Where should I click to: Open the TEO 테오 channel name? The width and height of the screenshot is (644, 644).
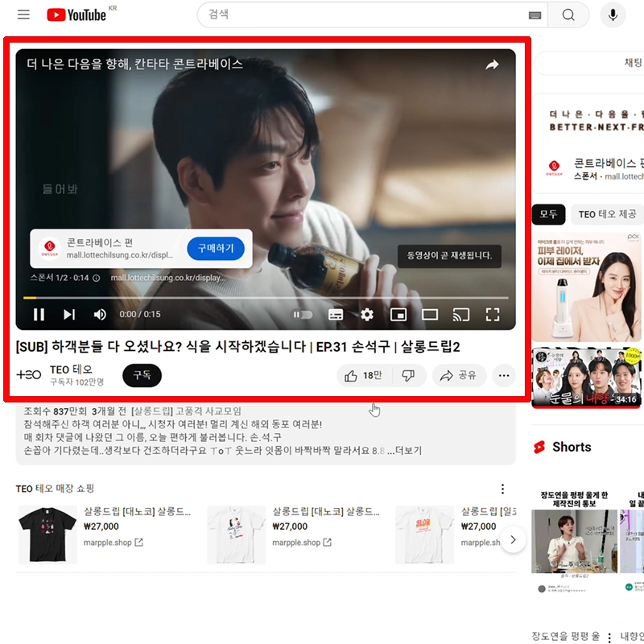(x=71, y=369)
